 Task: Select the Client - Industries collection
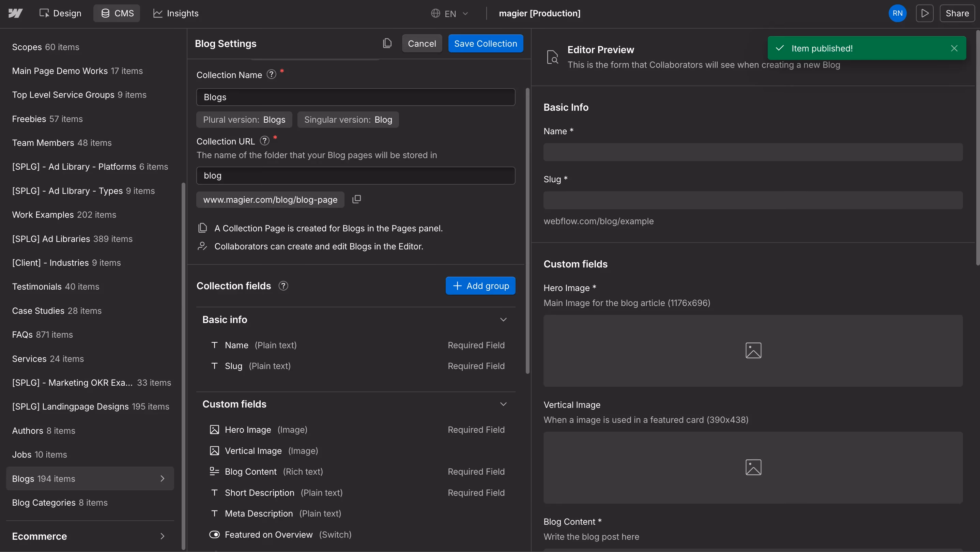pos(90,263)
